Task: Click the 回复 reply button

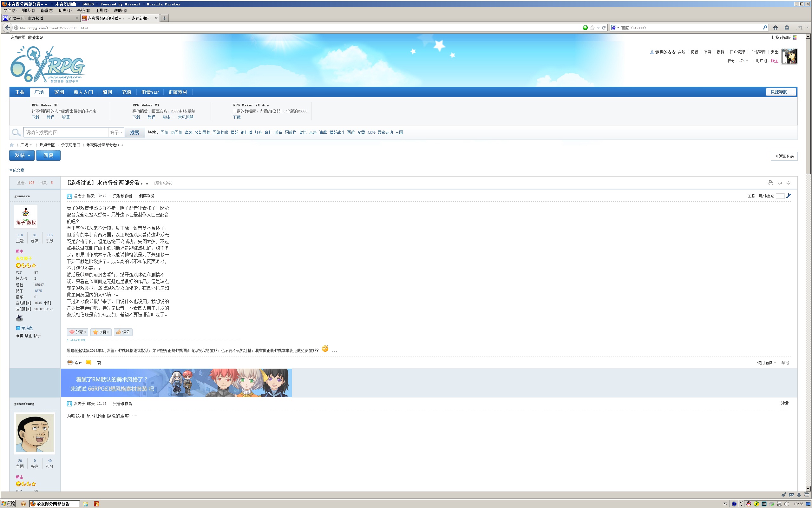Action: pyautogui.click(x=48, y=155)
